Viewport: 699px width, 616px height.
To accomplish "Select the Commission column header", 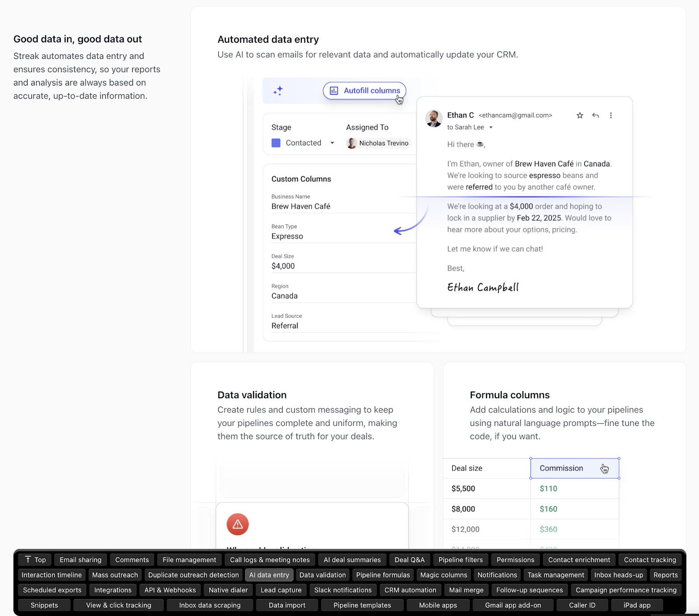I will [x=574, y=468].
